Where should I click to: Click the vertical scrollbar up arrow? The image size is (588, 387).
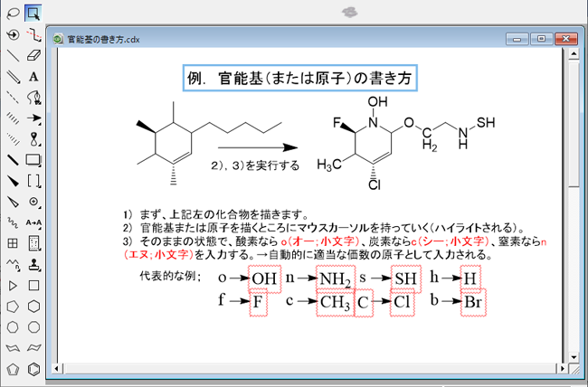tap(574, 55)
